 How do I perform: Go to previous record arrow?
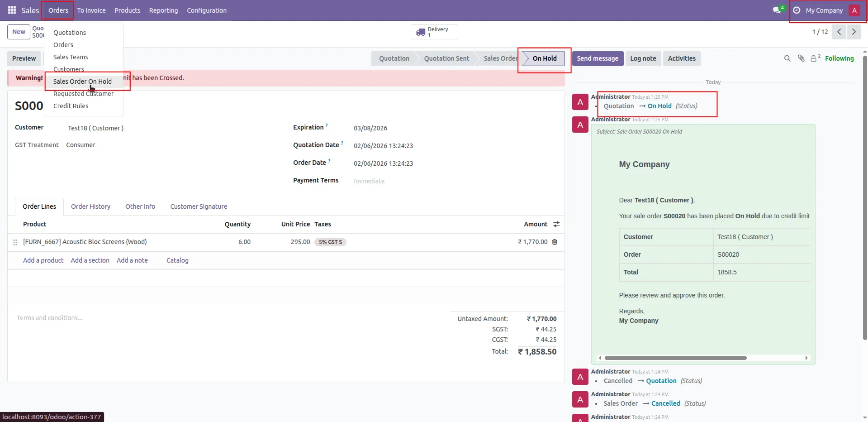click(839, 32)
